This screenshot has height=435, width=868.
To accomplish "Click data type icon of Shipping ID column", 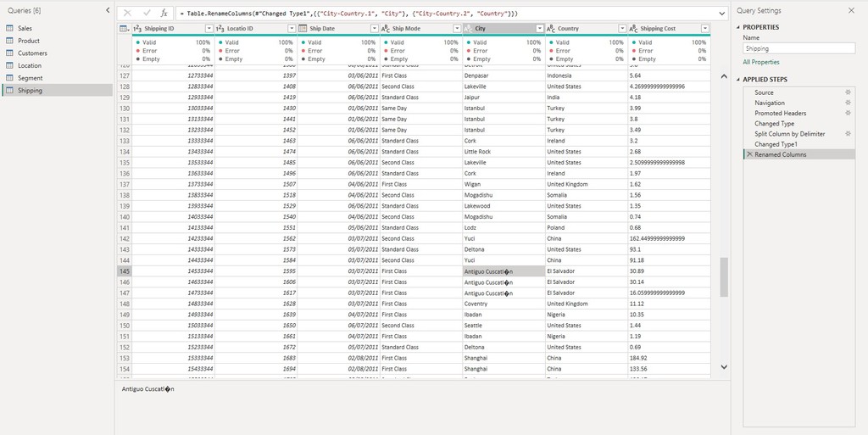I will click(x=138, y=28).
